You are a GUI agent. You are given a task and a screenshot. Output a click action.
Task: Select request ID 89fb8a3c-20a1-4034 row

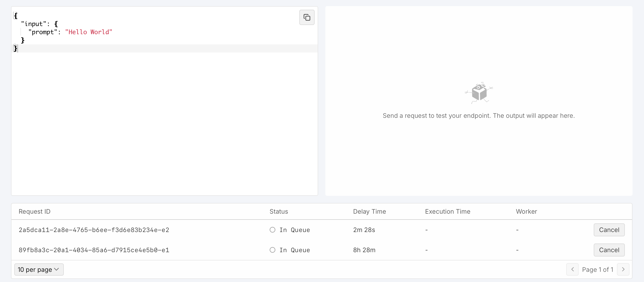point(94,250)
